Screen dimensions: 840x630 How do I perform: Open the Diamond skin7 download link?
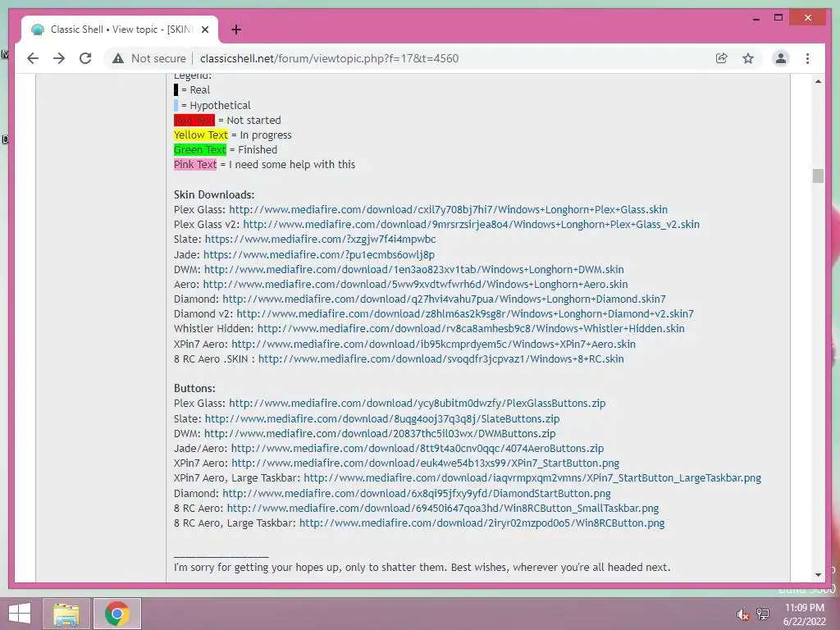(444, 299)
